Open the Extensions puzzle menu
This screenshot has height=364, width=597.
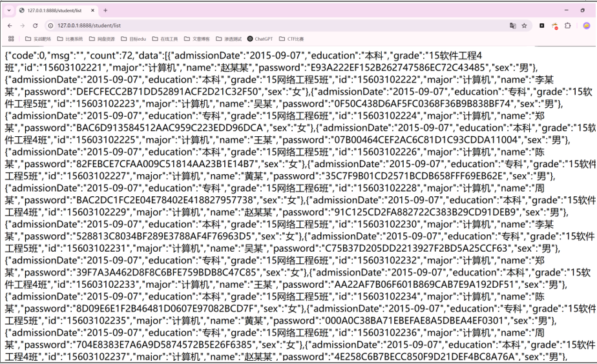(568, 25)
